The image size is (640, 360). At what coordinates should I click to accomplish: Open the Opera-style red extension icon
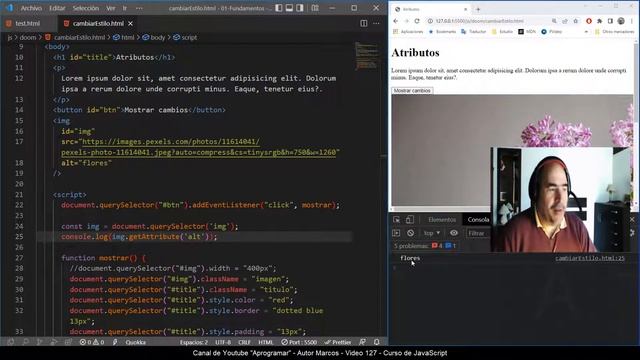tap(589, 21)
